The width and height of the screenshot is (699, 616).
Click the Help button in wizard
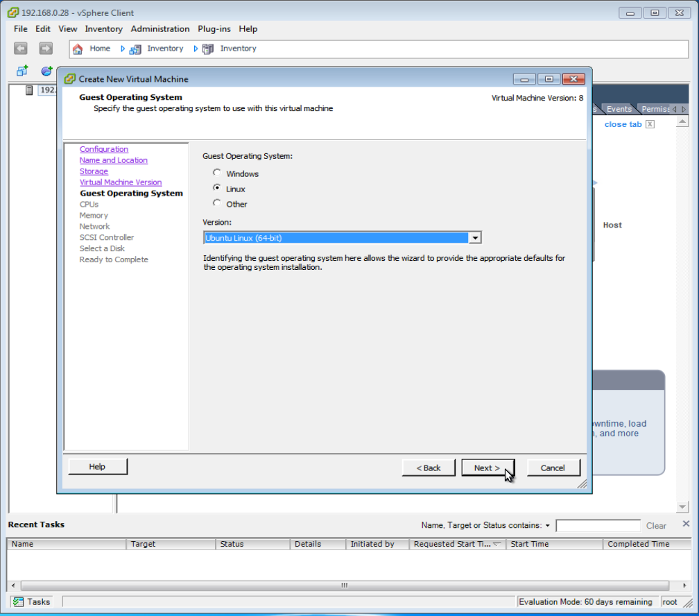coord(98,467)
